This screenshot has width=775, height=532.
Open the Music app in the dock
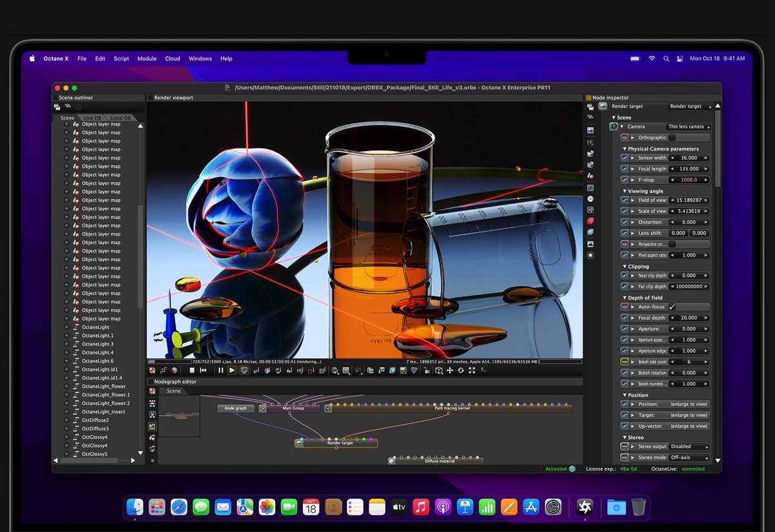coord(421,507)
